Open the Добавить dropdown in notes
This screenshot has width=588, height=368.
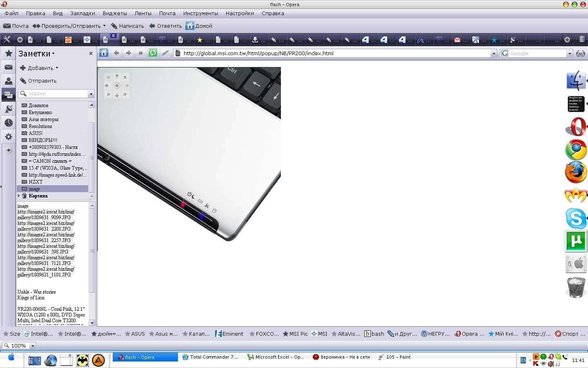point(57,68)
